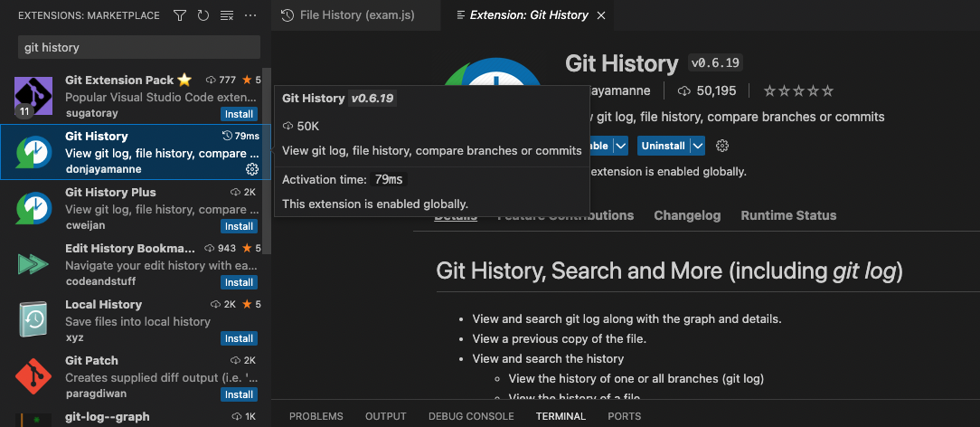
Task: Click the Git History title heading
Action: (621, 63)
